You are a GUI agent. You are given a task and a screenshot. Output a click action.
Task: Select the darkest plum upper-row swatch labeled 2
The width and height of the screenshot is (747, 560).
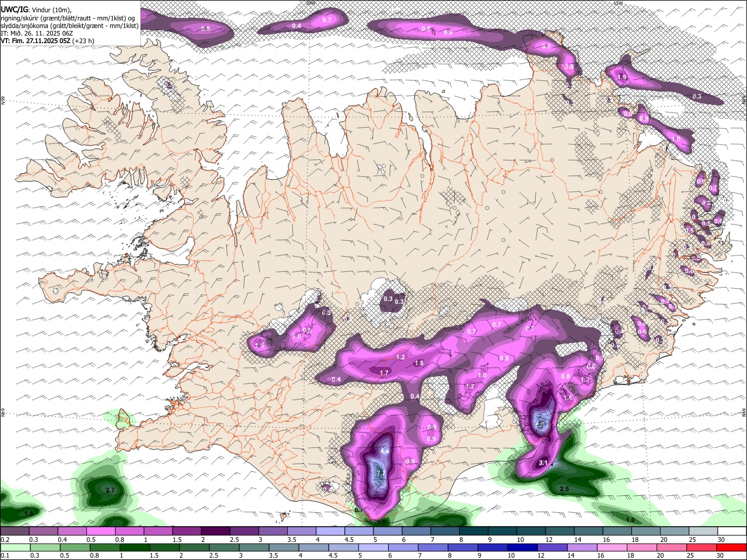pos(215,531)
